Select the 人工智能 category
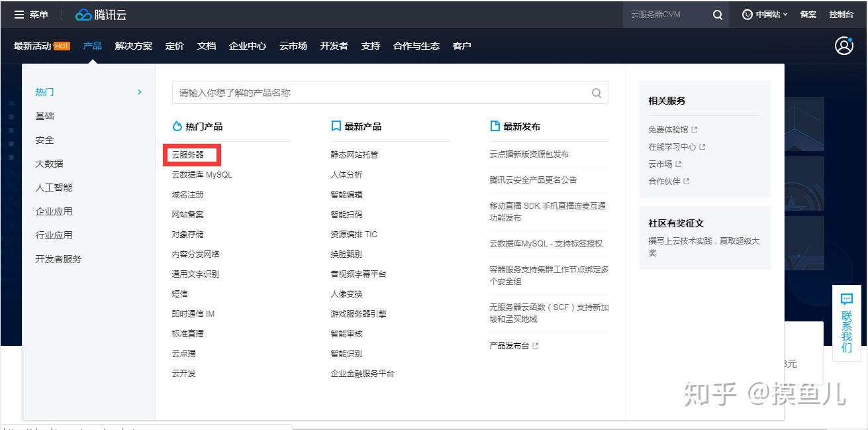 click(x=54, y=188)
